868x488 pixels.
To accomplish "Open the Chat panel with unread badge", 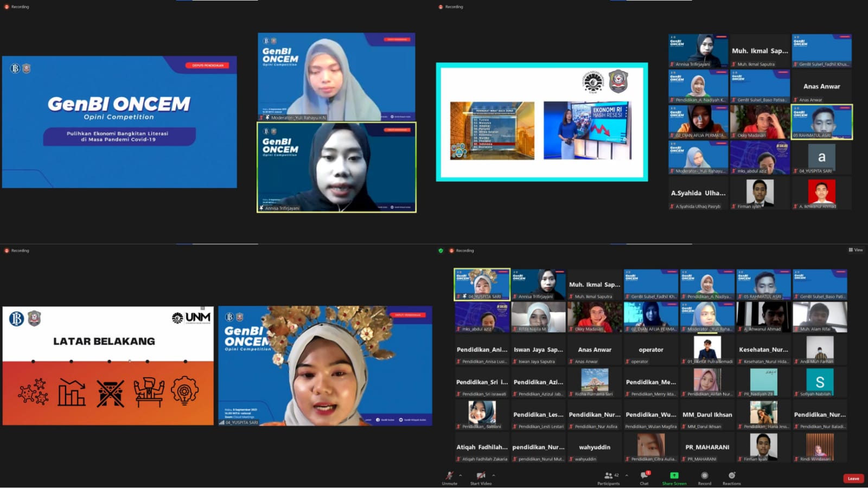I will point(644,476).
